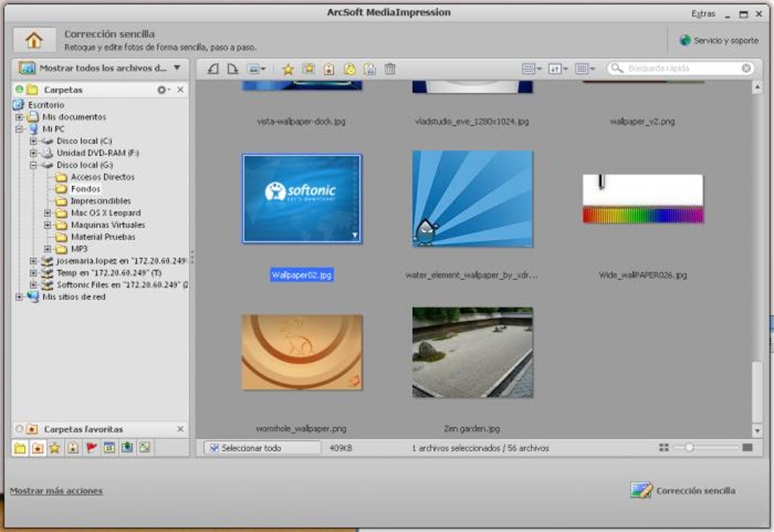This screenshot has height=532, width=774.
Task: Select the Carpetas panel radio button
Action: 19,90
